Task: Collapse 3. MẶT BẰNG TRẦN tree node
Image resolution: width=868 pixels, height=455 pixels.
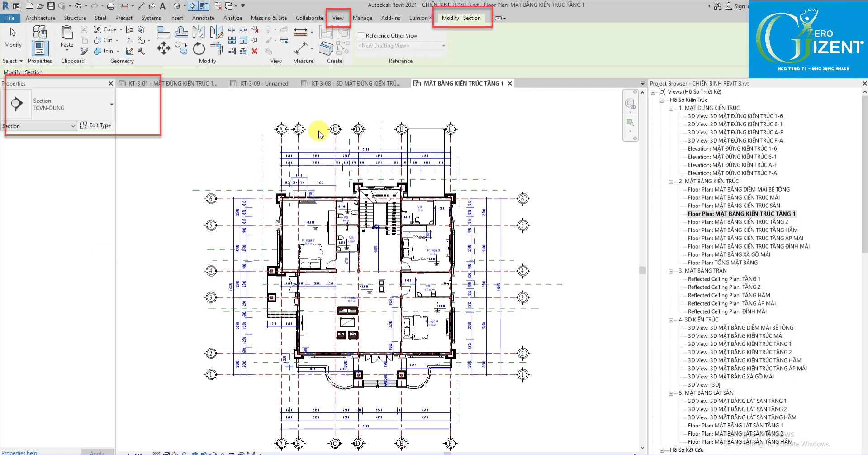Action: point(671,271)
